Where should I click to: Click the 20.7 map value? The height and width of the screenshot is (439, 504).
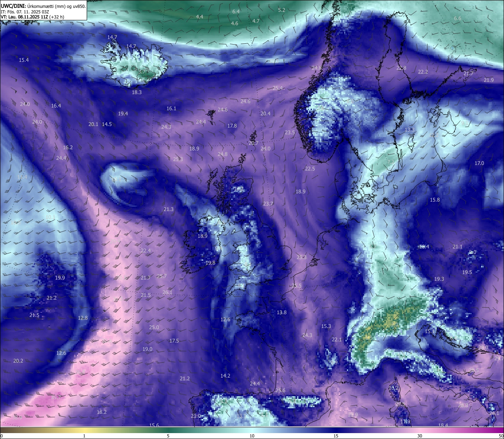click(x=253, y=143)
